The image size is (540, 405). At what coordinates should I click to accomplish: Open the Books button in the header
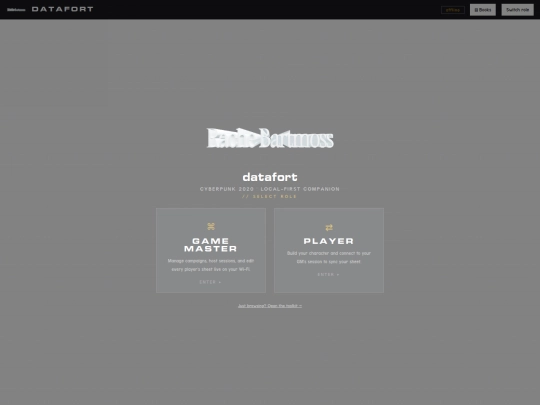(483, 10)
